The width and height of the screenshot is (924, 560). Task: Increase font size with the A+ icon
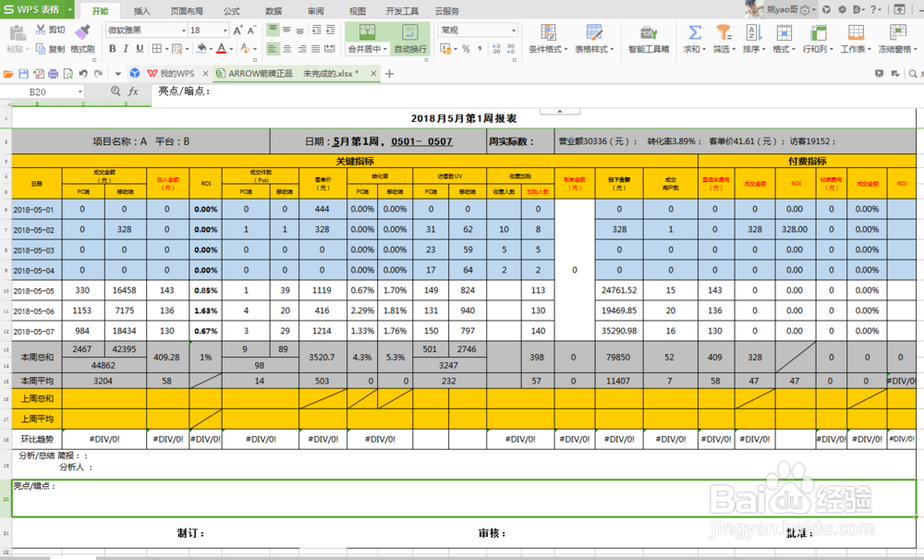237,30
